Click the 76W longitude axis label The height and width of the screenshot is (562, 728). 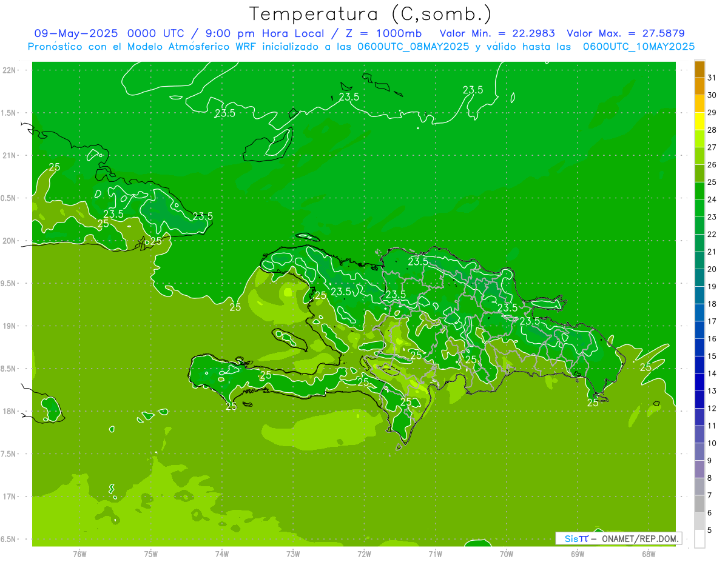click(x=79, y=554)
